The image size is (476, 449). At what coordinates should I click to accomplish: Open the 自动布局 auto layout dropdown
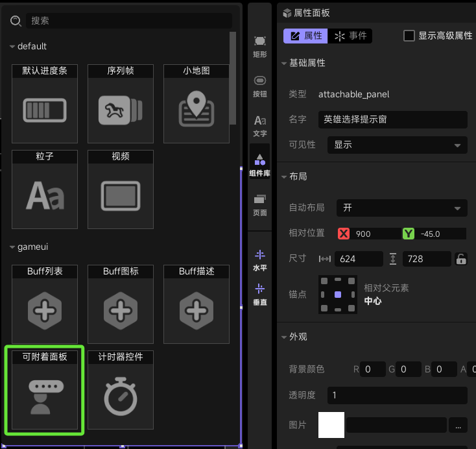[401, 208]
